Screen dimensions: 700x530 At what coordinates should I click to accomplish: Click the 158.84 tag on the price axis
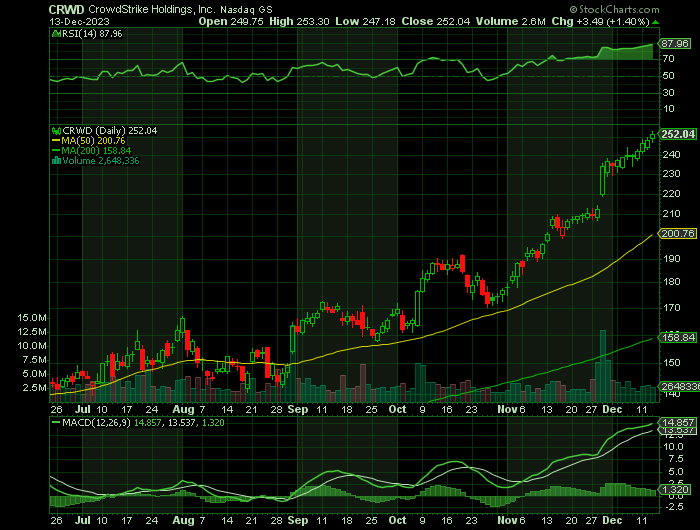pyautogui.click(x=678, y=338)
